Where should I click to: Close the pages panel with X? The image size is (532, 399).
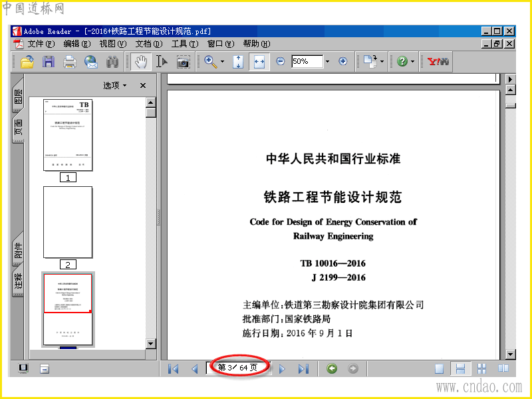tap(143, 86)
